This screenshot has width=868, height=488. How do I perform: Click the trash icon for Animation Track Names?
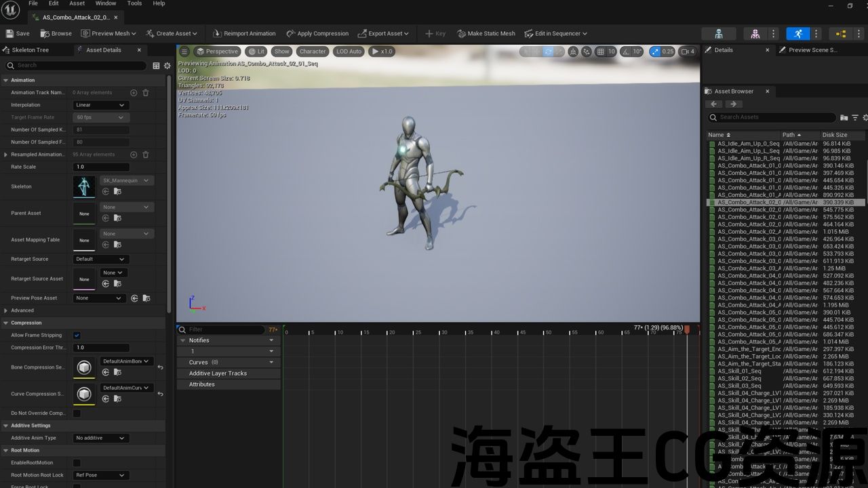click(x=145, y=93)
